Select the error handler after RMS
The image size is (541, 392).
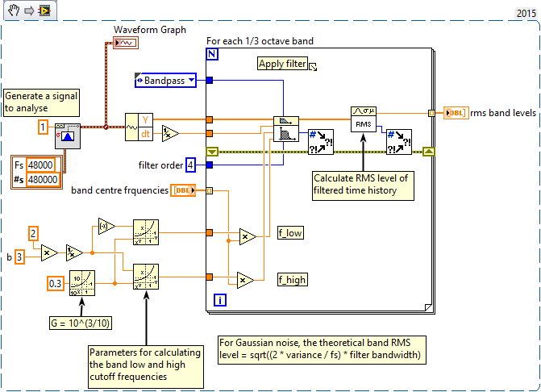399,142
